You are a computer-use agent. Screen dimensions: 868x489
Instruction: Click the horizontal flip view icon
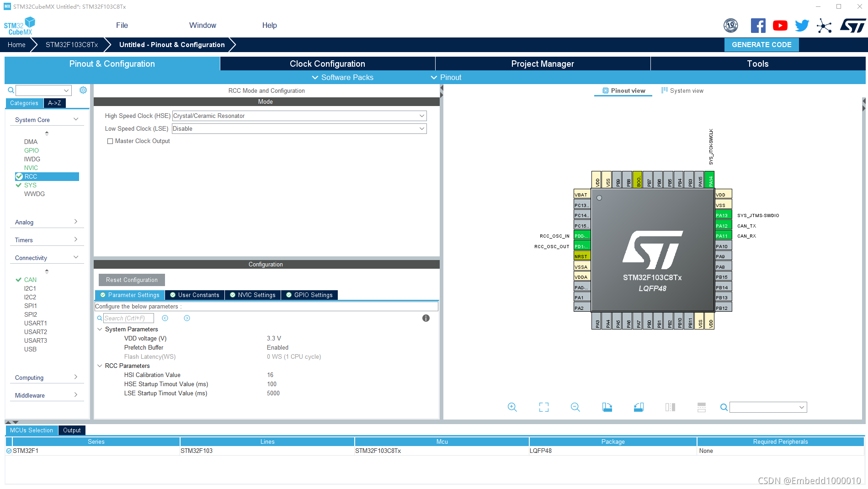[671, 407]
